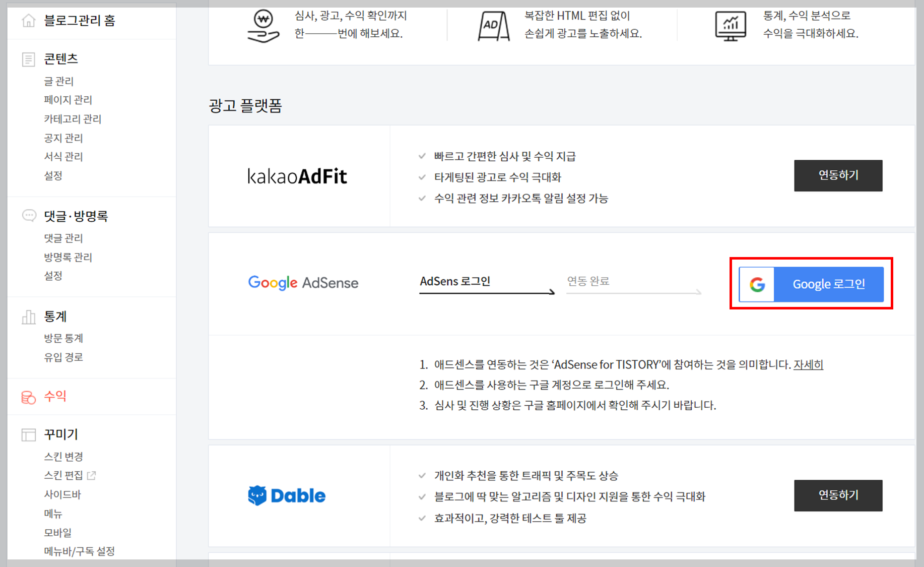Select the 연동 완료 step

click(x=588, y=281)
